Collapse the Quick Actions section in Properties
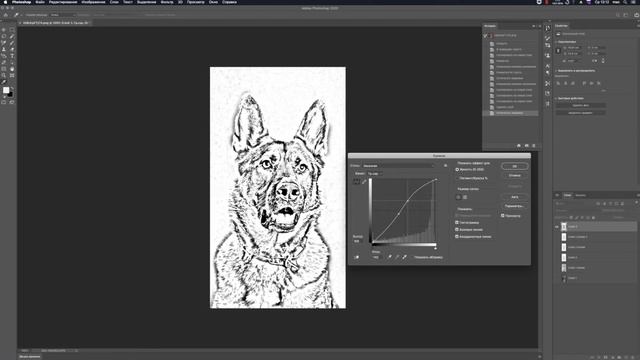The height and width of the screenshot is (360, 640). click(x=556, y=98)
